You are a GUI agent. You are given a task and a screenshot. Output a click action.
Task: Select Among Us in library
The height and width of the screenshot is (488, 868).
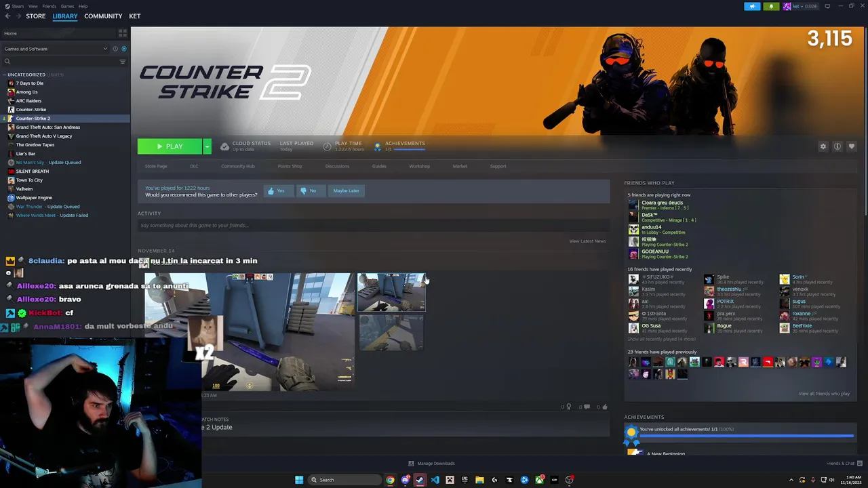point(27,92)
